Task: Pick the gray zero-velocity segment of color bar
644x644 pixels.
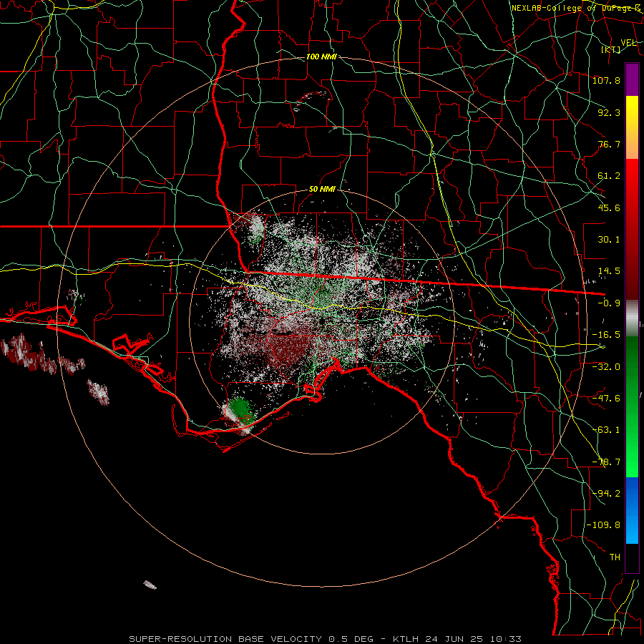Action: 632,316
